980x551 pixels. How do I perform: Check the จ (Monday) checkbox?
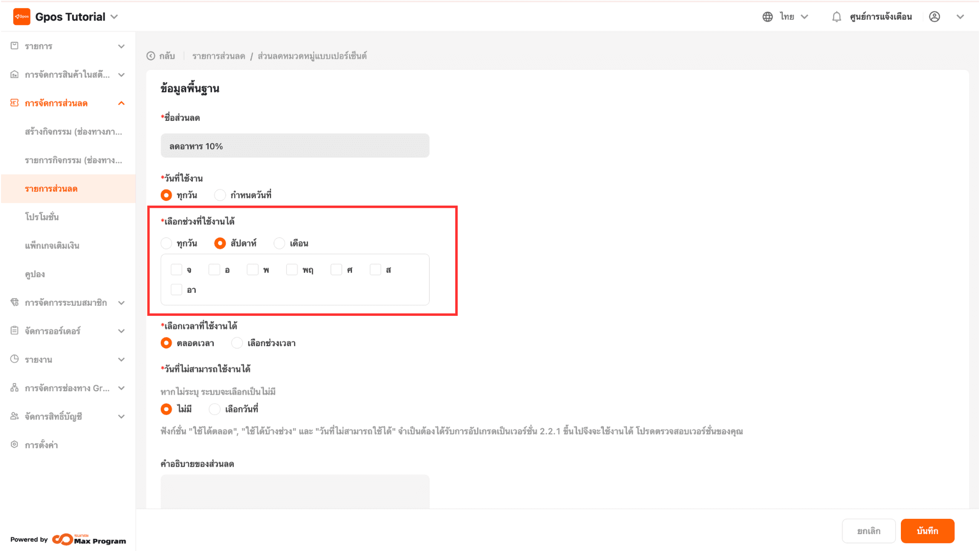pyautogui.click(x=177, y=269)
